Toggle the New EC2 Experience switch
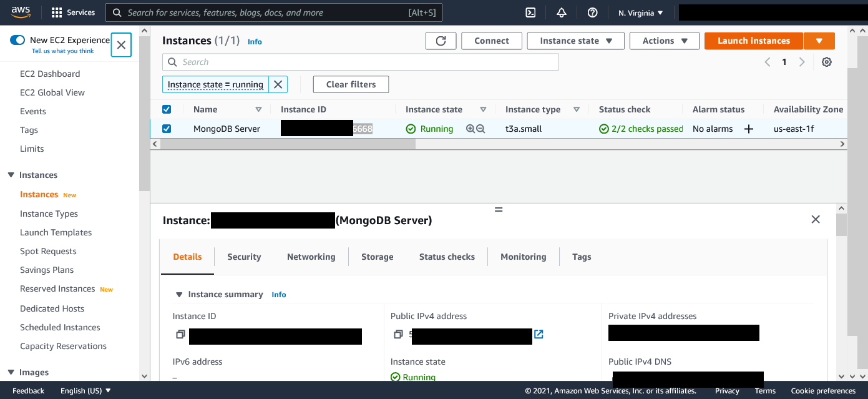The width and height of the screenshot is (868, 399). coord(17,40)
